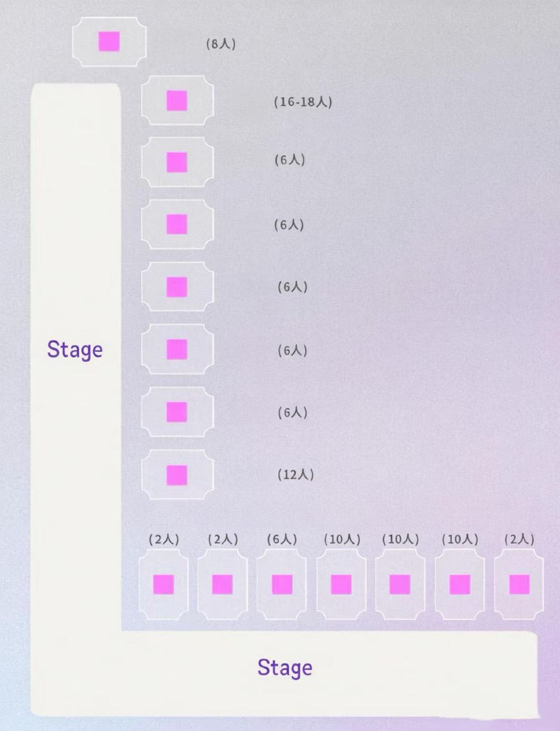This screenshot has width=560, height=731.
Task: Select the 6人 table two rows below 16-18人
Action: [177, 225]
